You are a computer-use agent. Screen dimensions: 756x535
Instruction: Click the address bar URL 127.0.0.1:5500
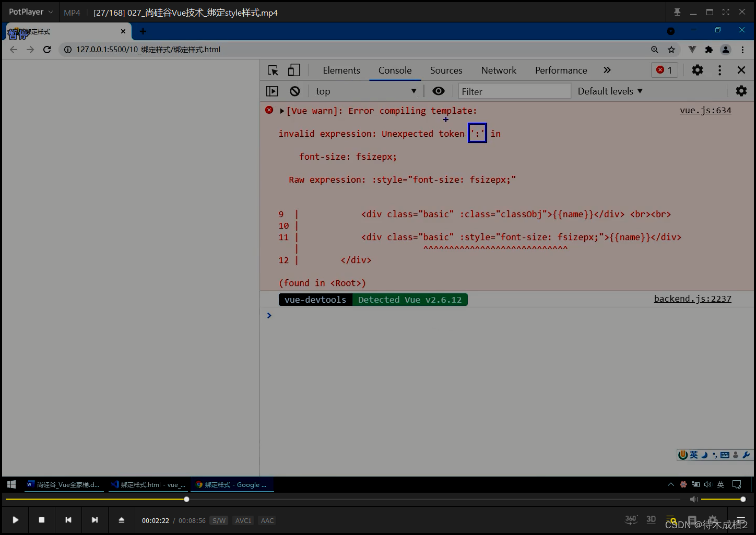148,50
